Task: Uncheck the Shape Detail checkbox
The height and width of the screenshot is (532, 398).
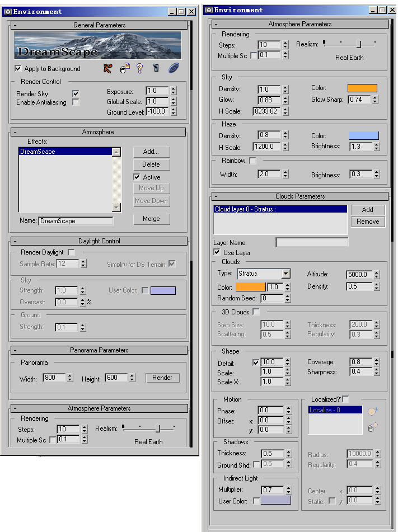Action: tap(256, 362)
